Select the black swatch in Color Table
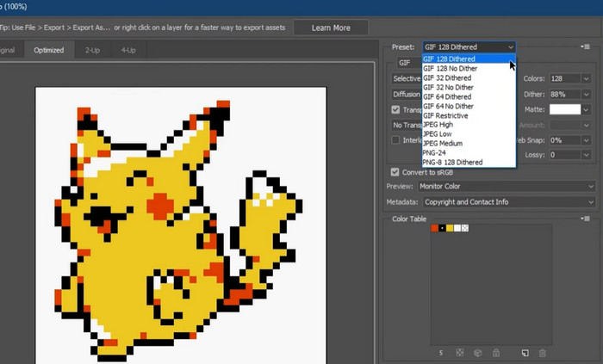The image size is (603, 364). coord(442,228)
